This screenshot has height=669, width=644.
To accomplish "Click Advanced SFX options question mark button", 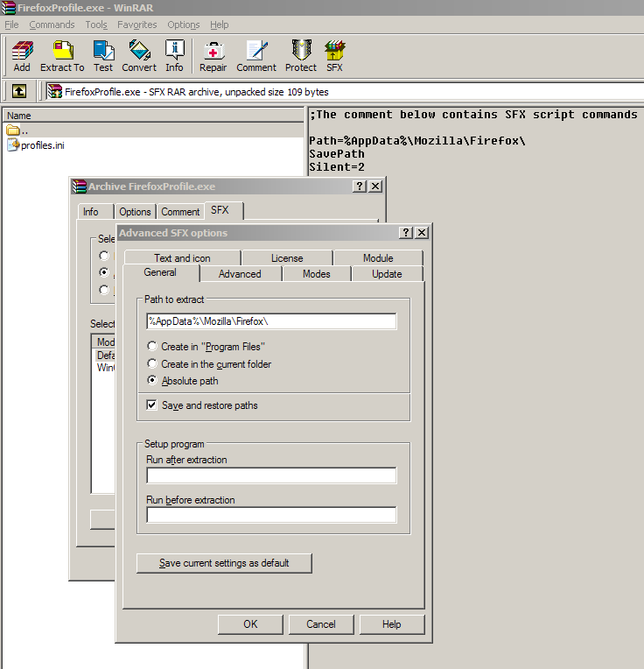I will point(406,233).
